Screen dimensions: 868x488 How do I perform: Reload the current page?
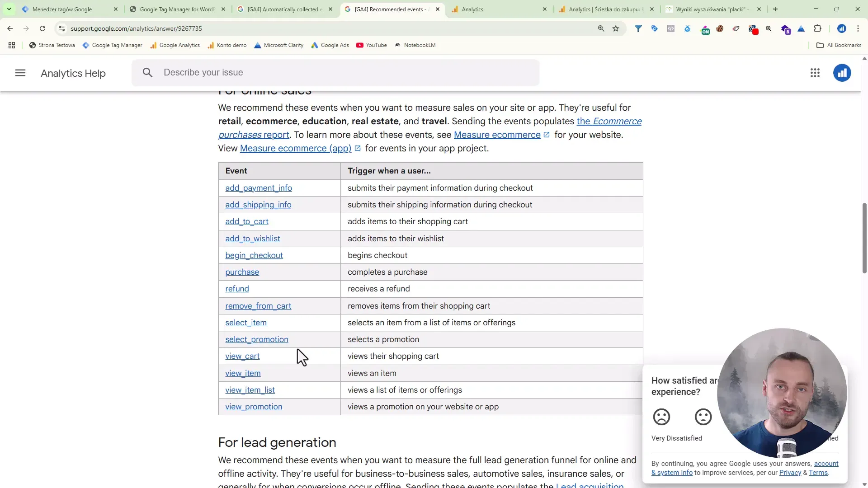[42, 28]
